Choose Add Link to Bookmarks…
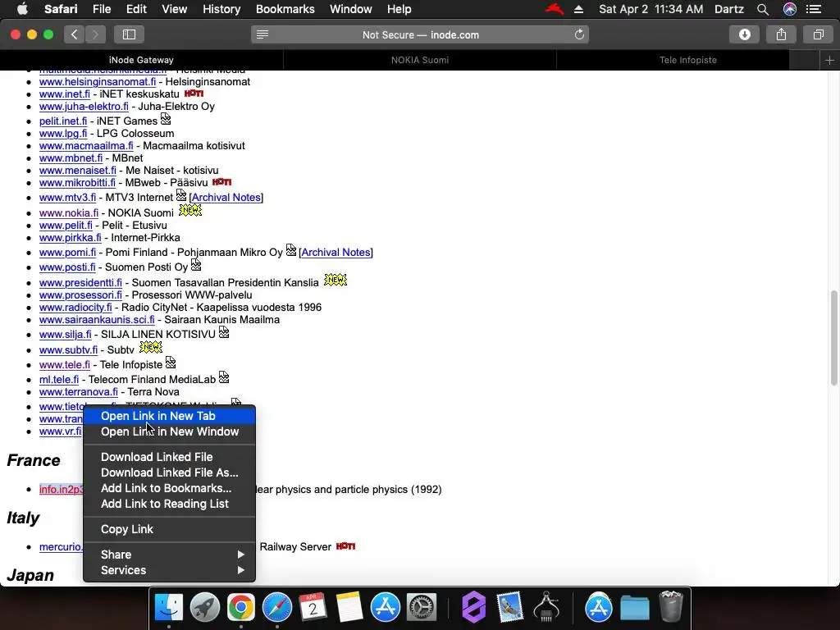Viewport: 840px width, 630px height. [x=169, y=488]
